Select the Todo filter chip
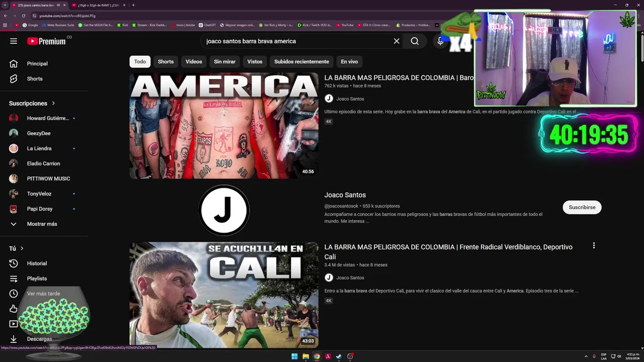Viewport: 644px width, 362px height. (x=140, y=61)
